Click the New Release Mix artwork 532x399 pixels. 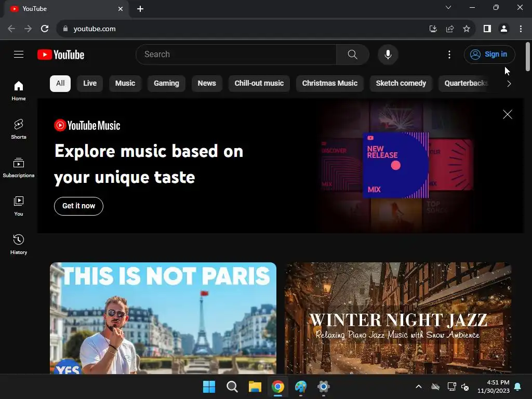click(395, 165)
